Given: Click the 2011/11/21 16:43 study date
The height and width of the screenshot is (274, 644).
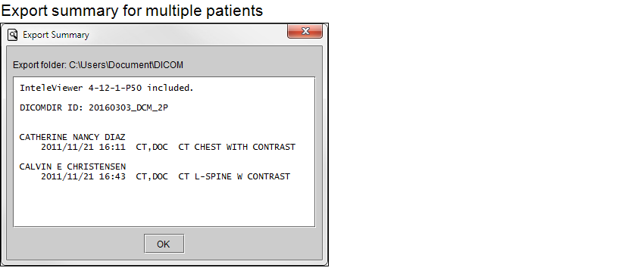Looking at the screenshot, I should click(x=83, y=176).
